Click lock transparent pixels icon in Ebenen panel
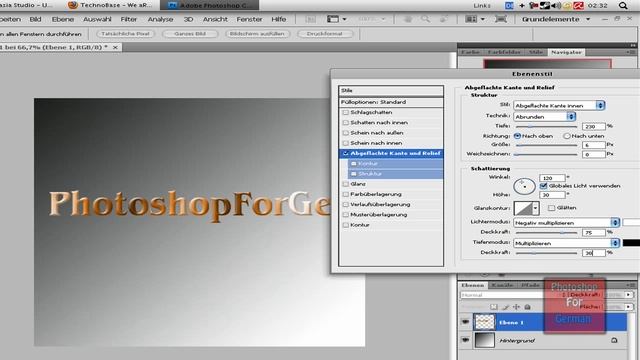 (494, 307)
